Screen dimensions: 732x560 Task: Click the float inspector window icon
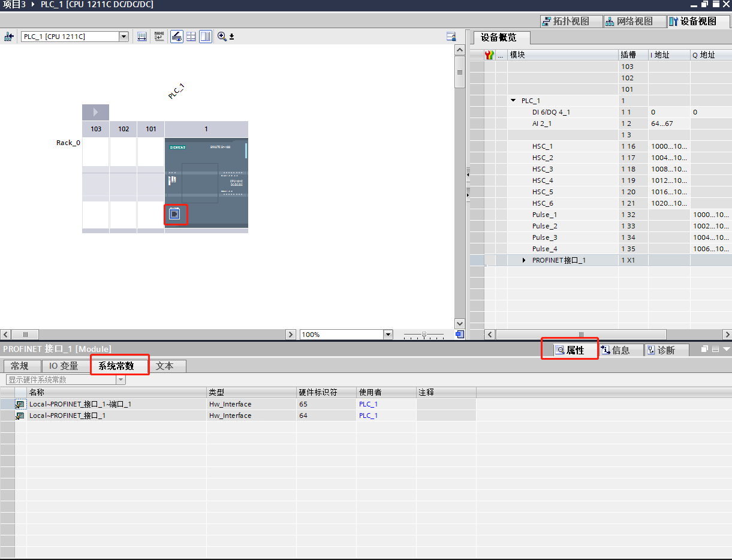click(705, 349)
